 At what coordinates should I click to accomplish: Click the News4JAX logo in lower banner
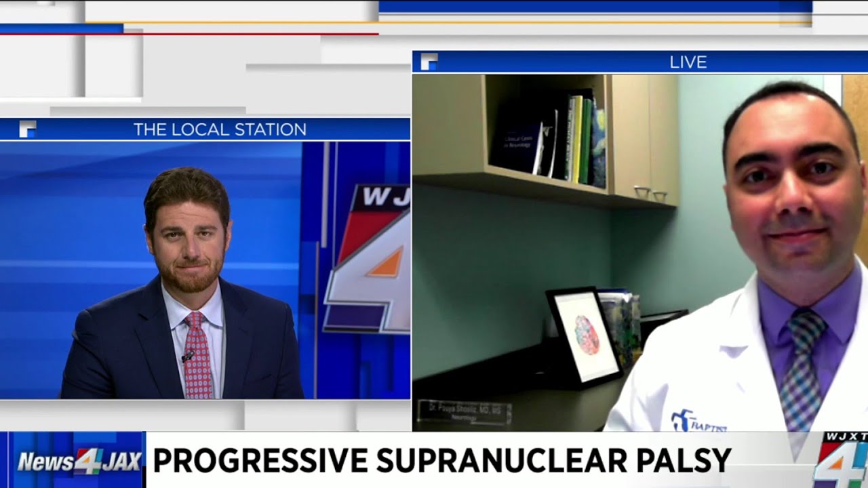(79, 461)
